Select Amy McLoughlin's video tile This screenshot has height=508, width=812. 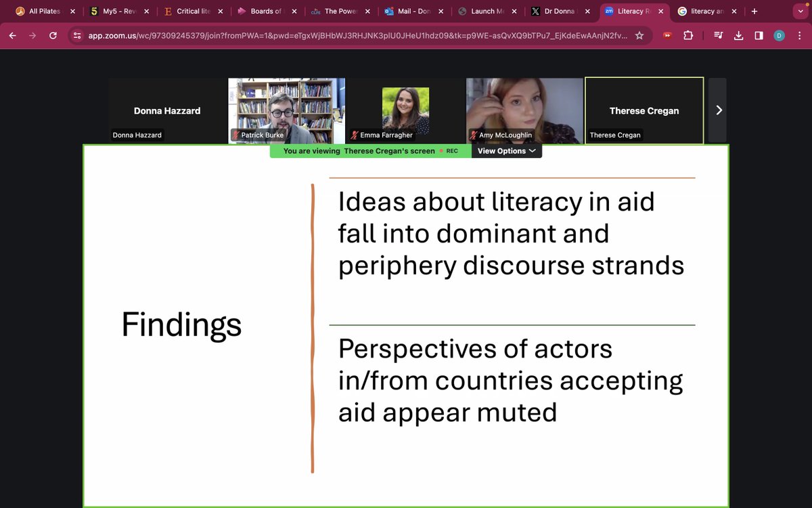point(524,110)
